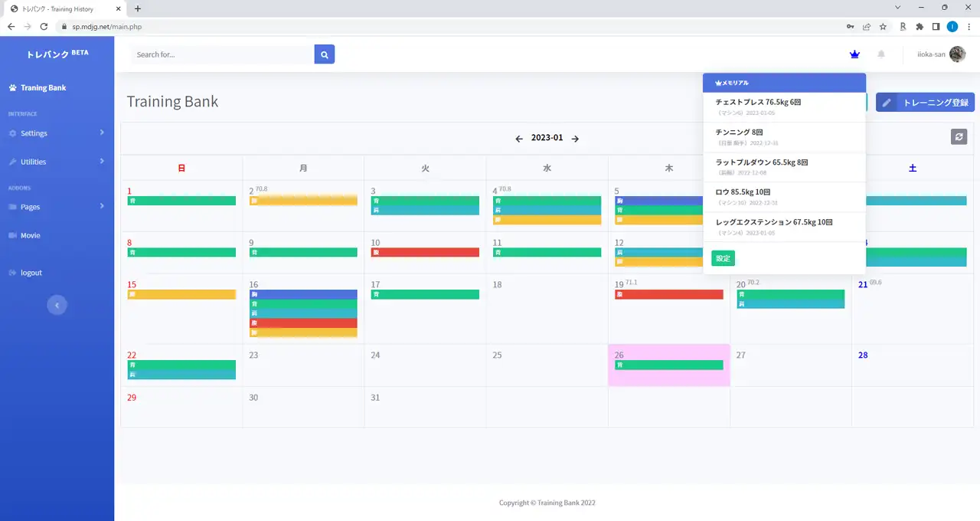This screenshot has width=980, height=521.
Task: Open the crown memorial icon in header
Action: (854, 54)
